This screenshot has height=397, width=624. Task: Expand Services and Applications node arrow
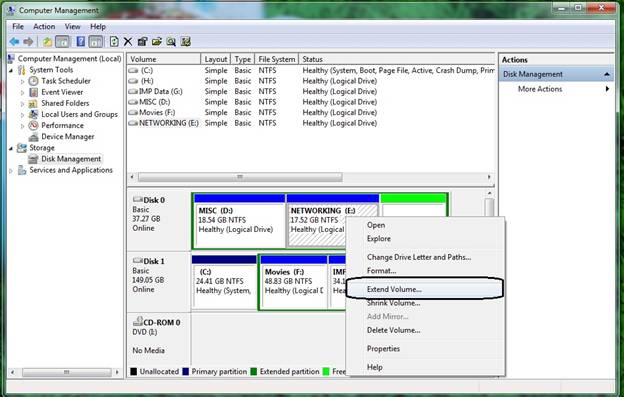(x=11, y=171)
